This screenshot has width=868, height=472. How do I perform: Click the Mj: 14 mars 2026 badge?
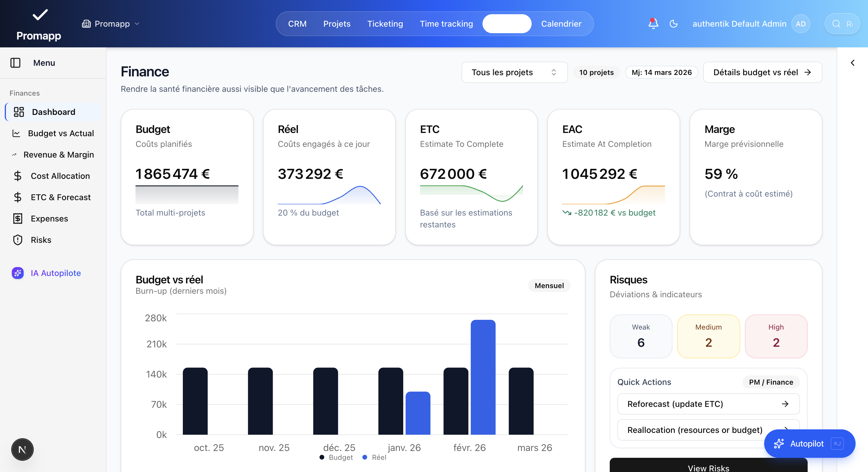(662, 72)
